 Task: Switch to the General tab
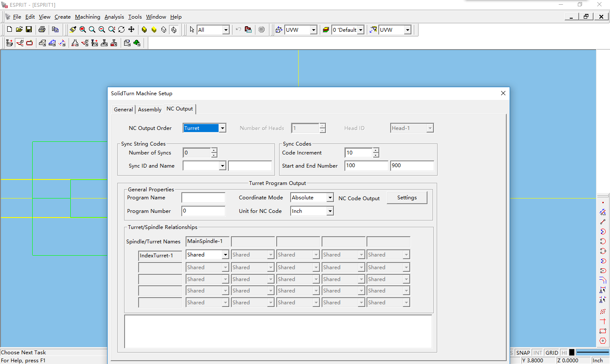coord(123,109)
